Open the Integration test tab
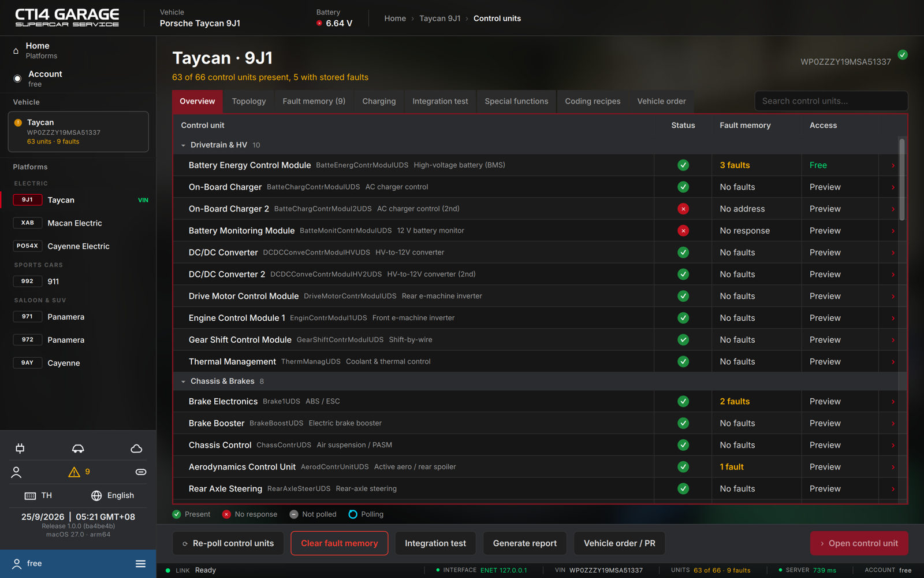Viewport: 924px width, 578px height. tap(440, 101)
